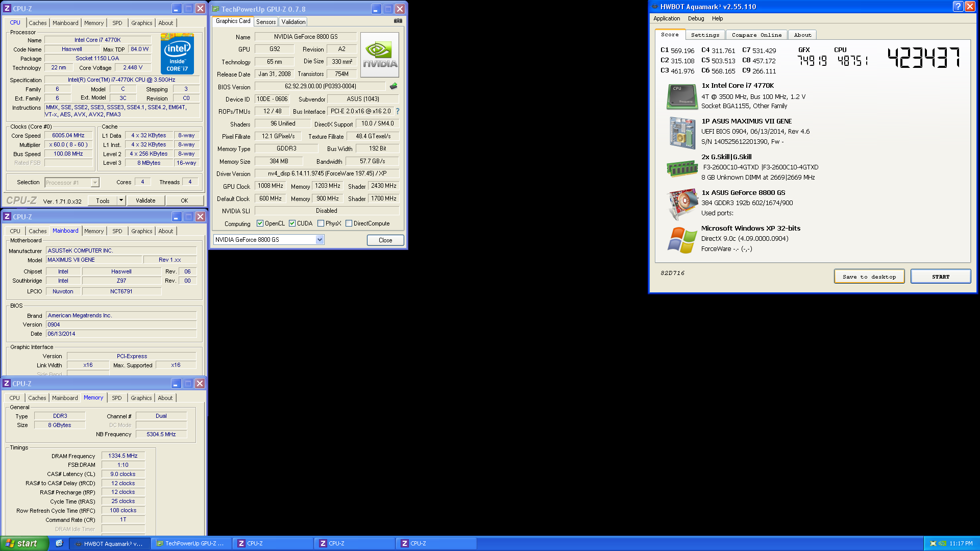This screenshot has width=980, height=551.
Task: Click the Bus Interface question mark icon
Action: click(x=398, y=111)
